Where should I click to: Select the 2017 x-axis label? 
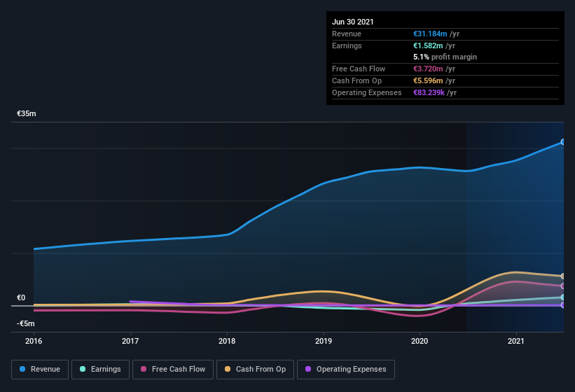[130, 341]
